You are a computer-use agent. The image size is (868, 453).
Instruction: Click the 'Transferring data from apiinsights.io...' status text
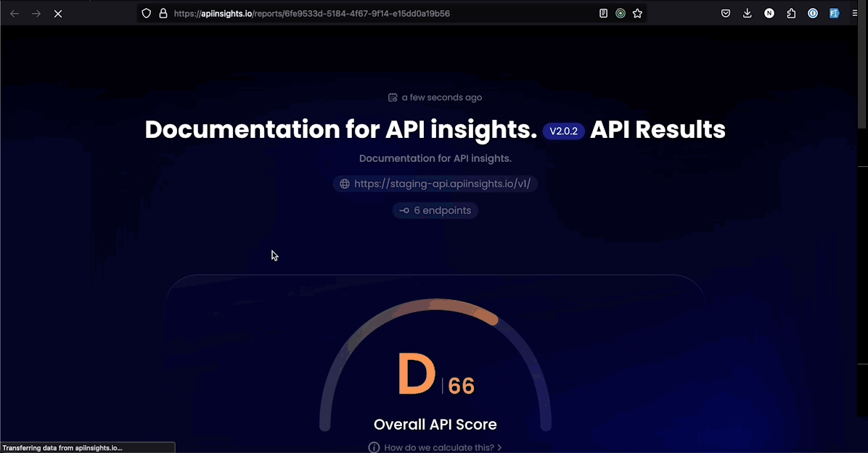click(62, 448)
